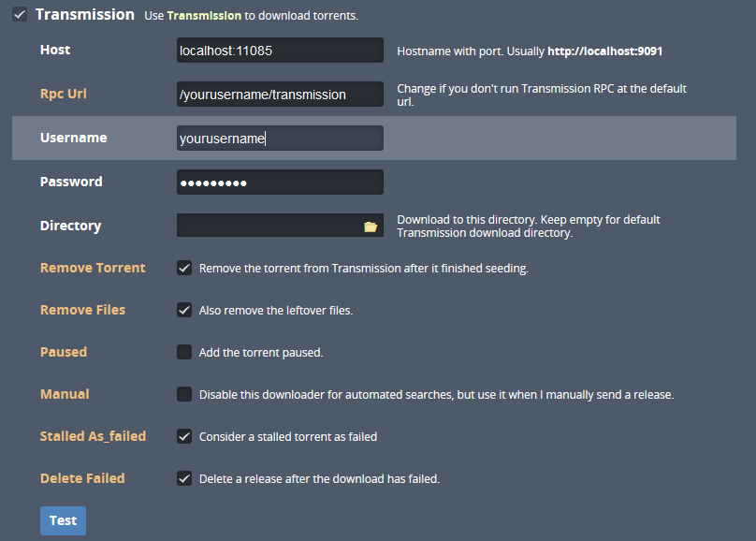Enable the Manual downloader checkbox
This screenshot has width=756, height=541.
click(x=184, y=394)
